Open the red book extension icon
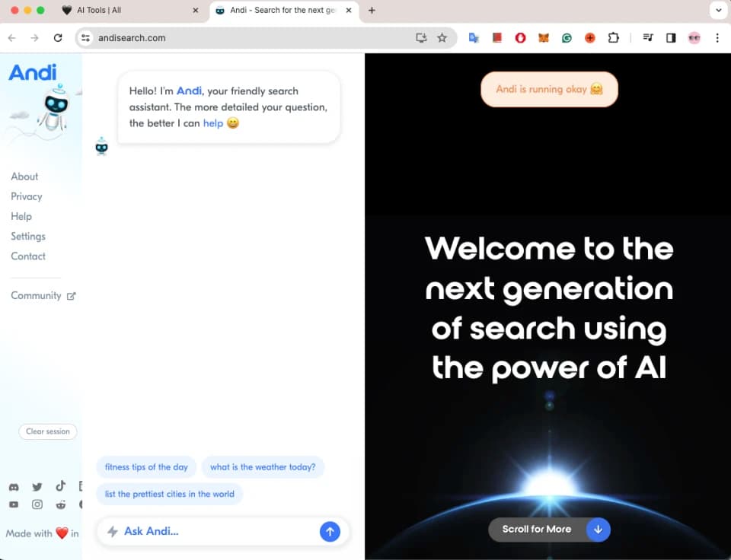Viewport: 731px width, 560px height. pos(497,38)
